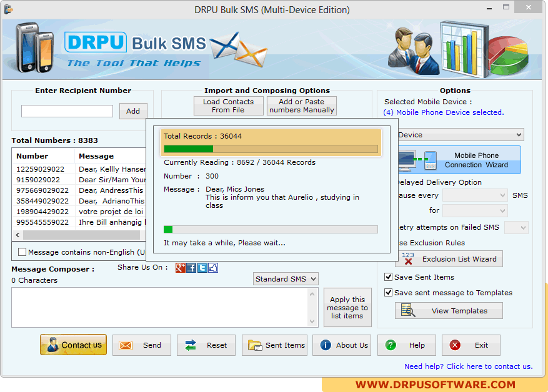Click the Exclusion List Wizard button label
The width and height of the screenshot is (548, 392).
pos(459,259)
